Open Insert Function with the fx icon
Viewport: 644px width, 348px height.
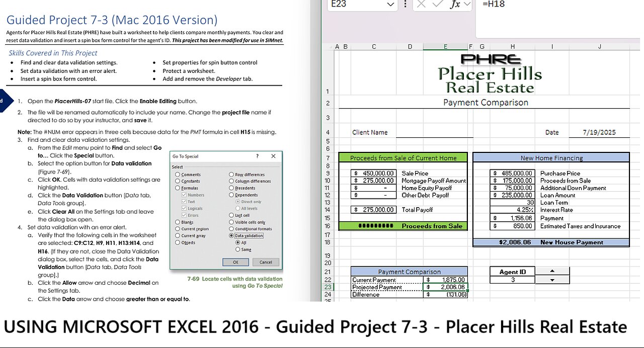(455, 5)
